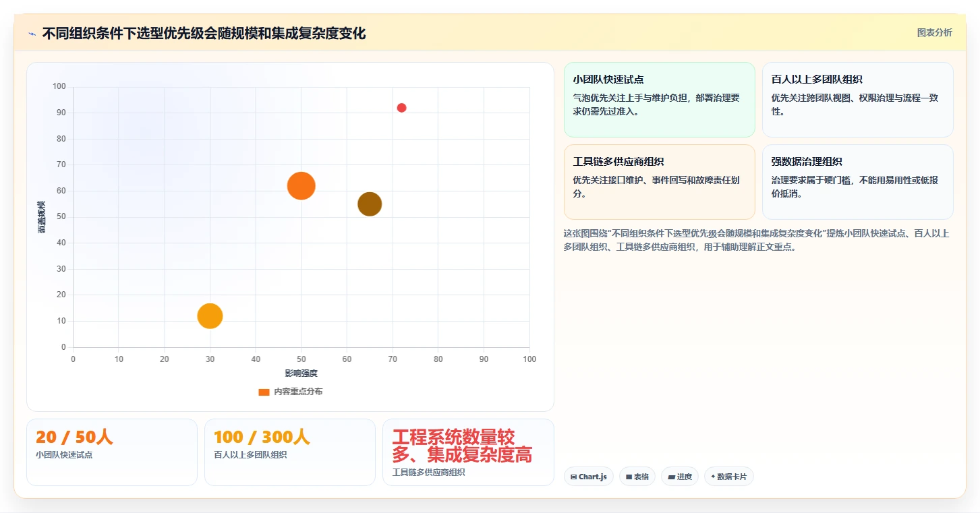Select the orange bubble at 50 on chart
This screenshot has width=980, height=513.
coord(301,186)
